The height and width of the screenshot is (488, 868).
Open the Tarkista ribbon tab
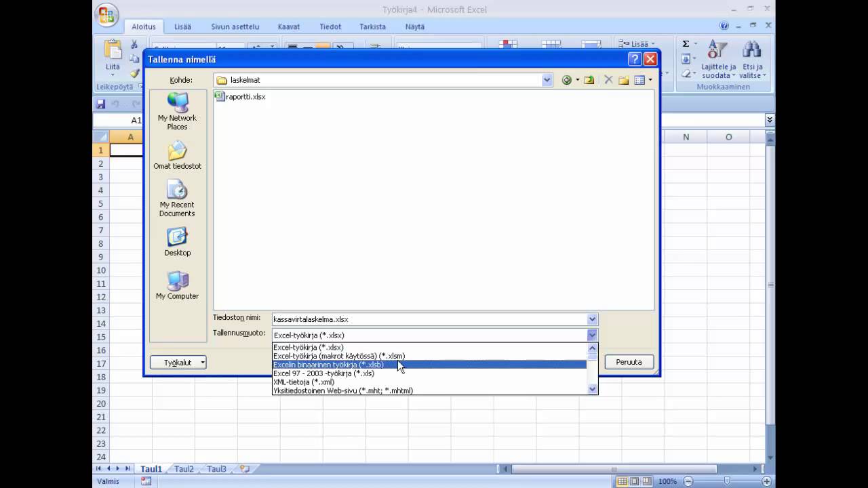pyautogui.click(x=373, y=26)
